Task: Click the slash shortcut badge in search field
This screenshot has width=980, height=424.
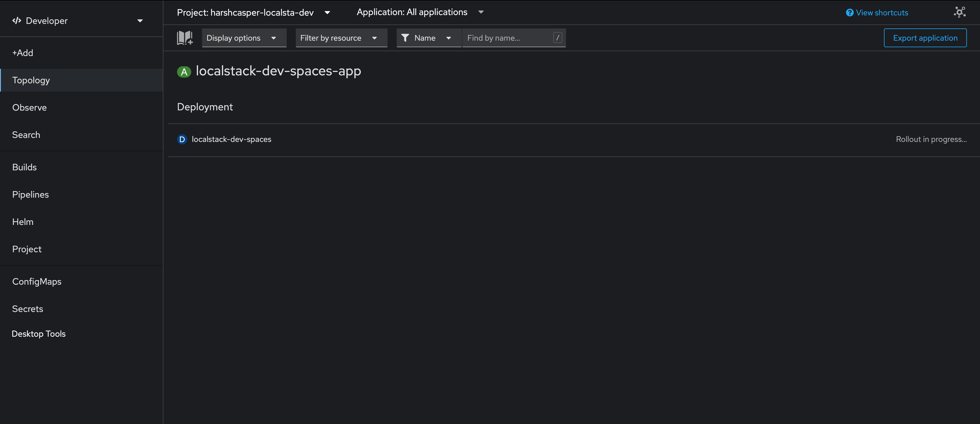Action: [x=557, y=38]
